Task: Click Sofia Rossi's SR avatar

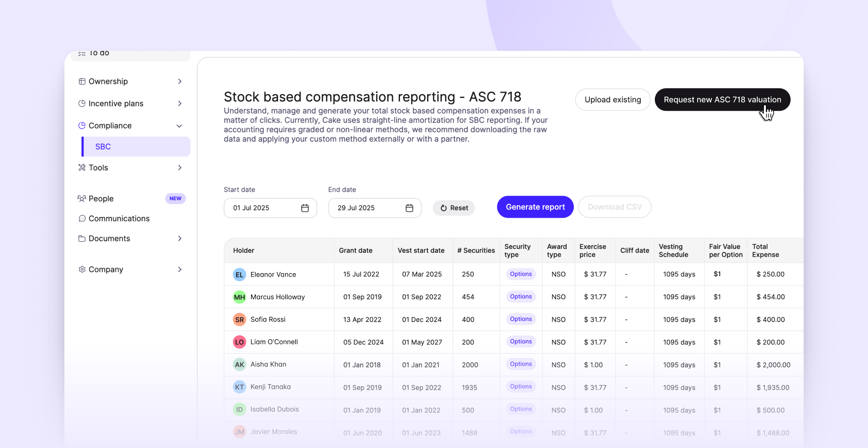Action: pyautogui.click(x=239, y=319)
